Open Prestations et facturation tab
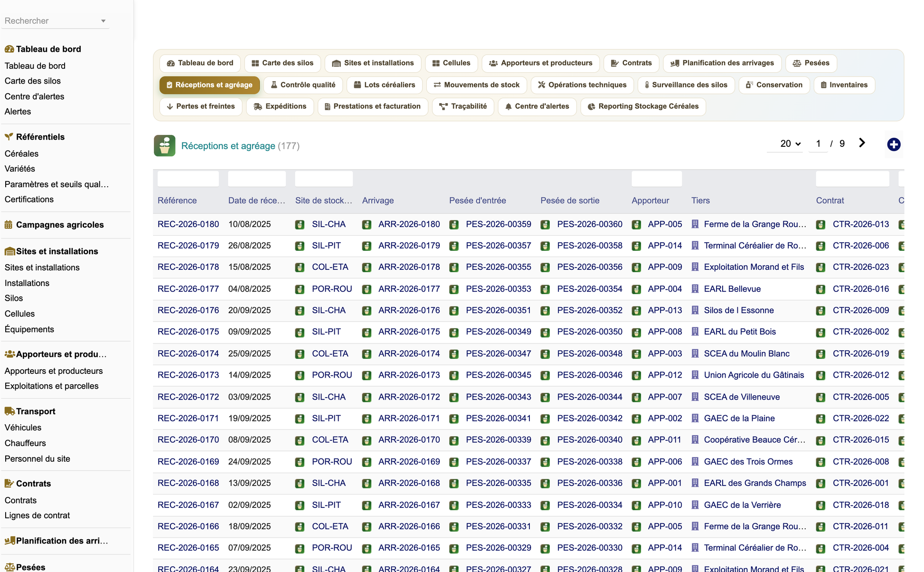This screenshot has height=572, width=924. [x=372, y=106]
